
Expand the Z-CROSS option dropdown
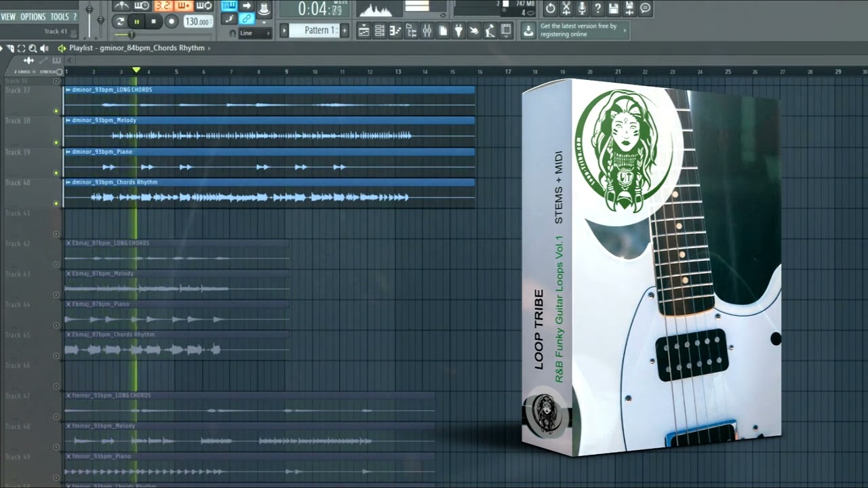[34, 72]
